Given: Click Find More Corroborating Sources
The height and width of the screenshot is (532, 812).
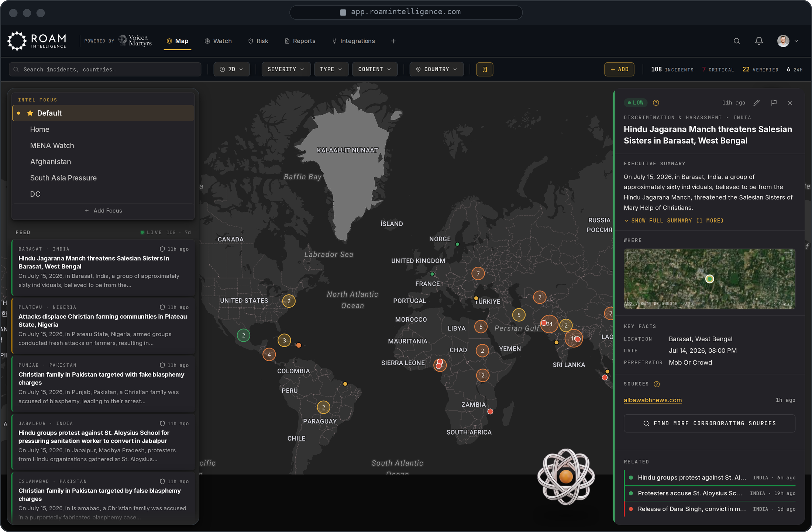Looking at the screenshot, I should 709,424.
